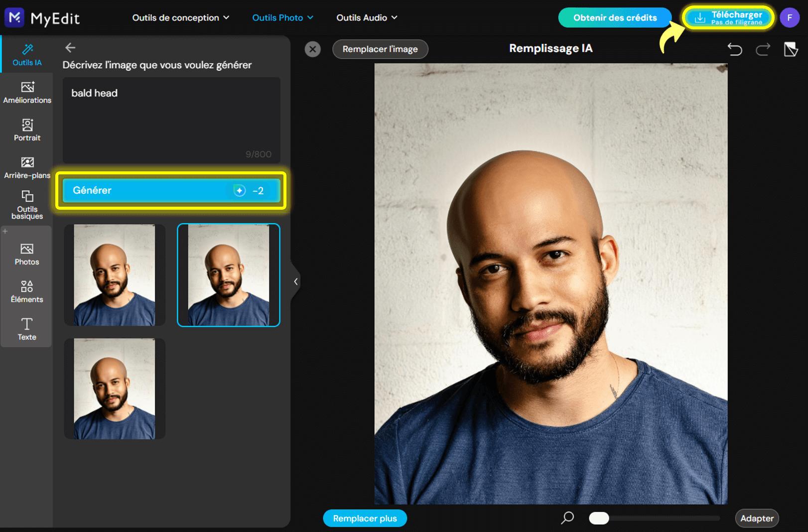Click the Adapter button

pos(757,519)
